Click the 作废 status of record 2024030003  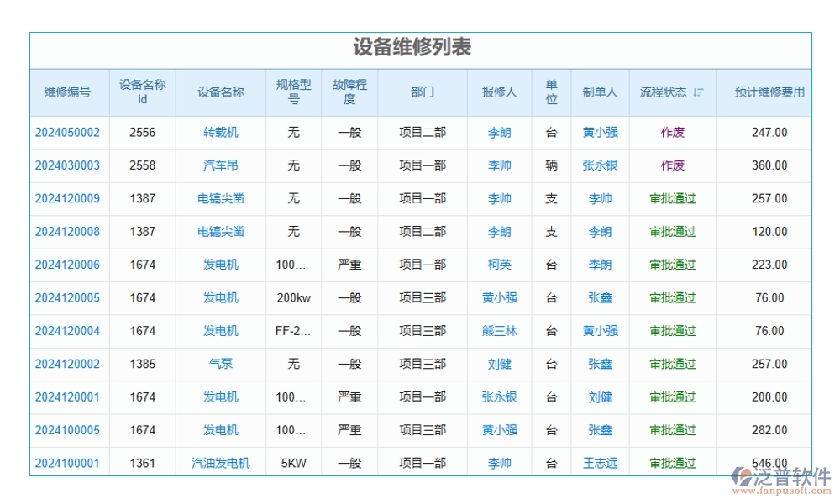pos(672,165)
